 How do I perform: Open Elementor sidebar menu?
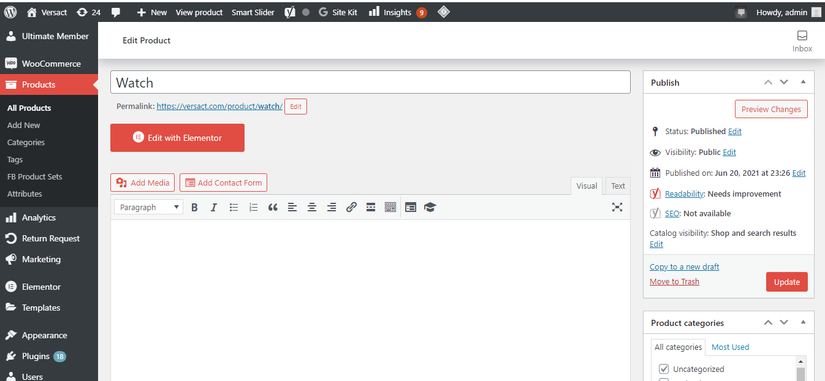coord(49,287)
